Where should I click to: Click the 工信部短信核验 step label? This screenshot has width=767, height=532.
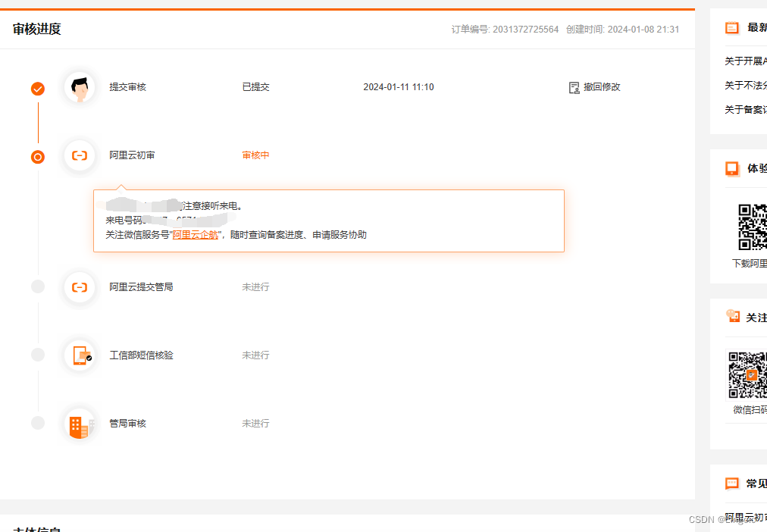tap(142, 355)
